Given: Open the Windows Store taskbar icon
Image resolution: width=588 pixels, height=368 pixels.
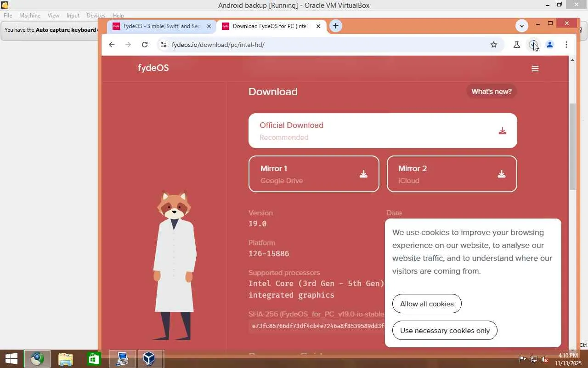Looking at the screenshot, I should coord(94,359).
